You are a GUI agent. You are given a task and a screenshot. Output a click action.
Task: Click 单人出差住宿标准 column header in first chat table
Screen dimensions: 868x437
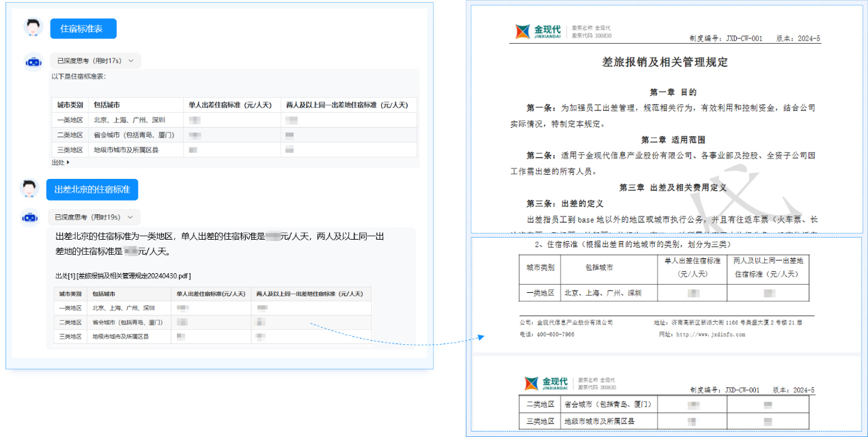(230, 105)
